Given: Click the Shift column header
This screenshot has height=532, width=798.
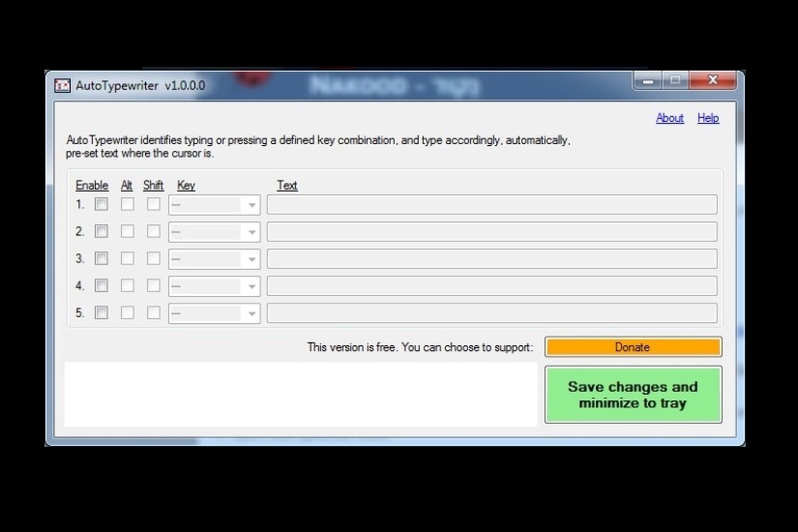Looking at the screenshot, I should 153,186.
